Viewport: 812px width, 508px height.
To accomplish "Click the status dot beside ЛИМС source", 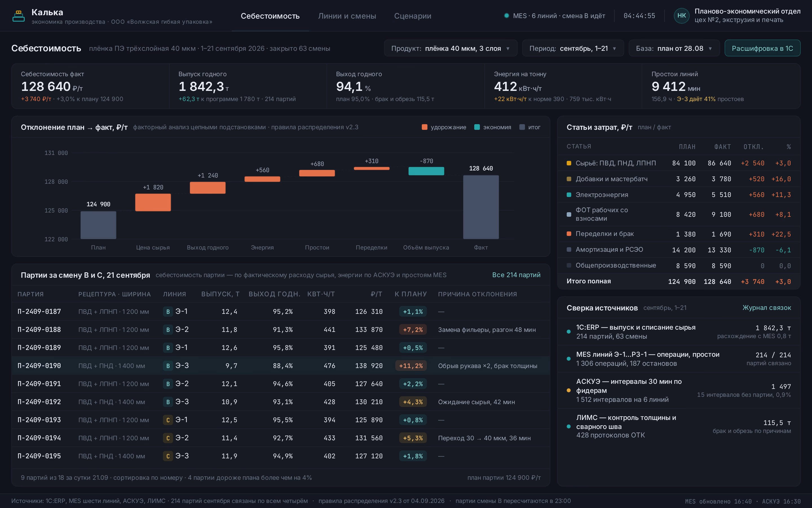I will [569, 426].
